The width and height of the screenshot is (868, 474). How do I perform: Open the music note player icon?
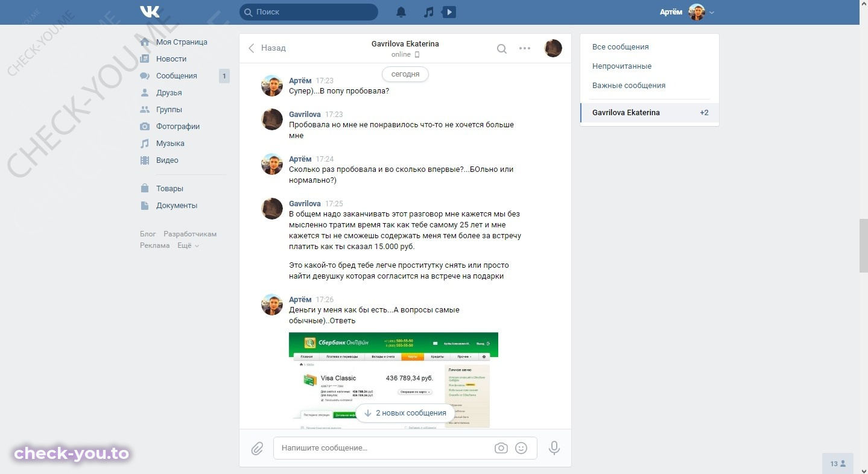[428, 12]
